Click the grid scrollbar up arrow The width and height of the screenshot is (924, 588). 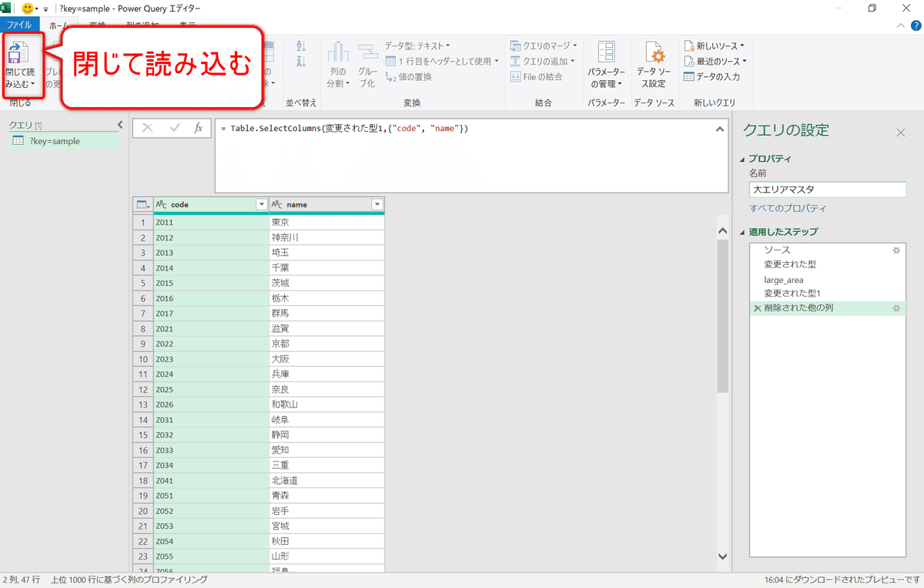pyautogui.click(x=722, y=230)
